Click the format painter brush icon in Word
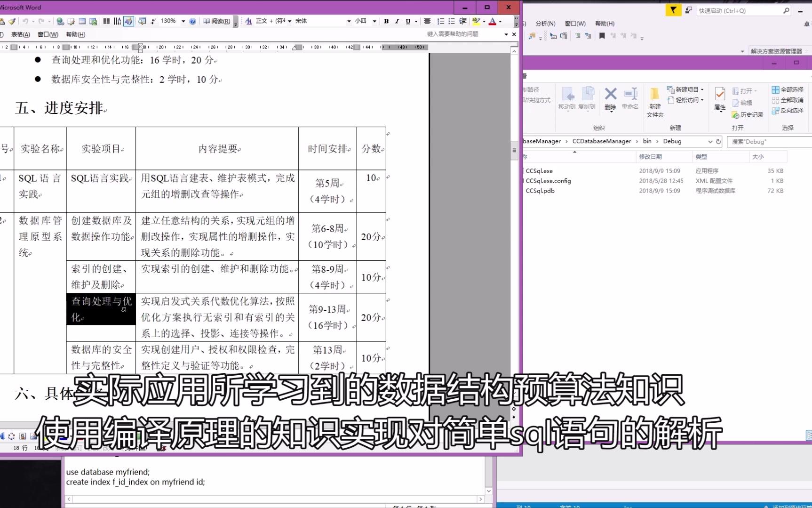The height and width of the screenshot is (508, 812). [13, 21]
